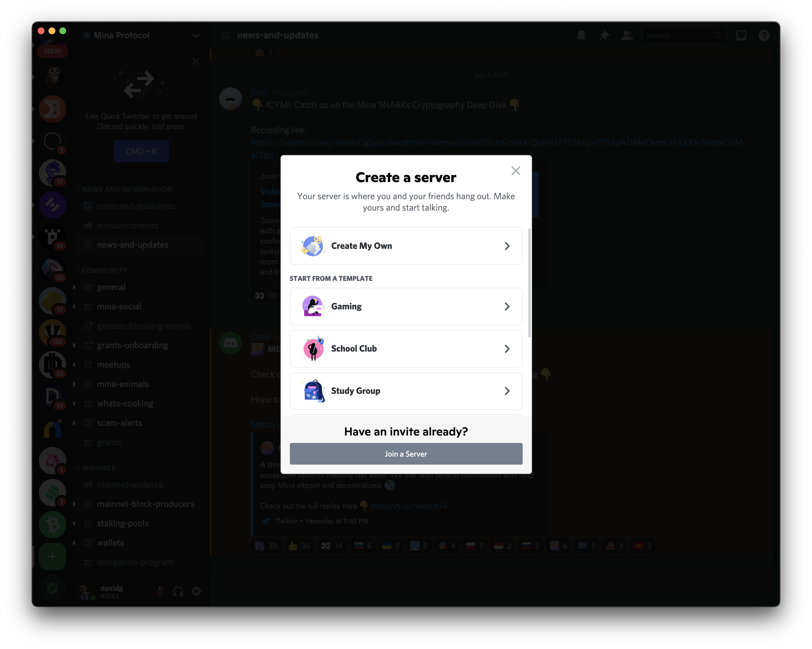
Task: Click the search bar icon
Action: 717,36
